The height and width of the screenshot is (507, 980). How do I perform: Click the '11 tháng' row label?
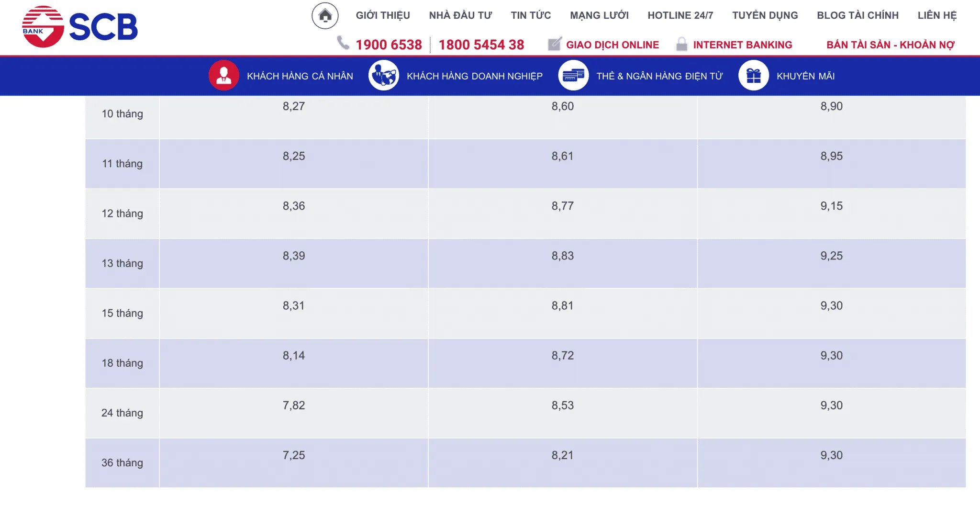coord(122,164)
